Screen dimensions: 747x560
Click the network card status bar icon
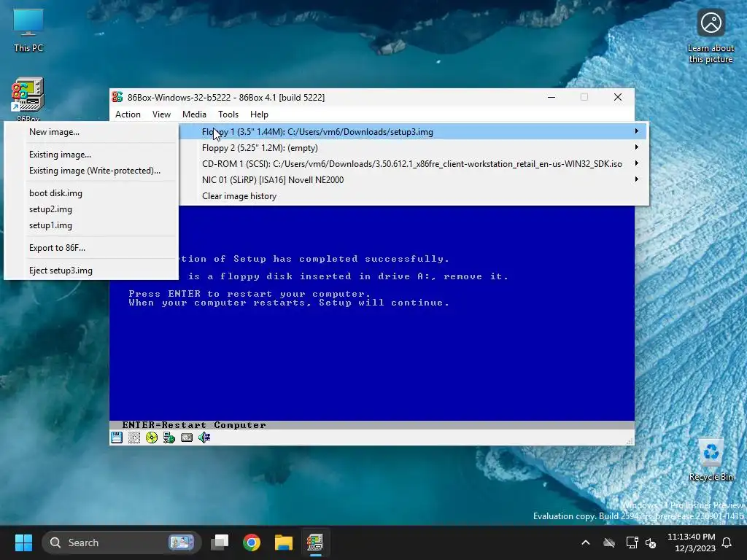point(169,437)
